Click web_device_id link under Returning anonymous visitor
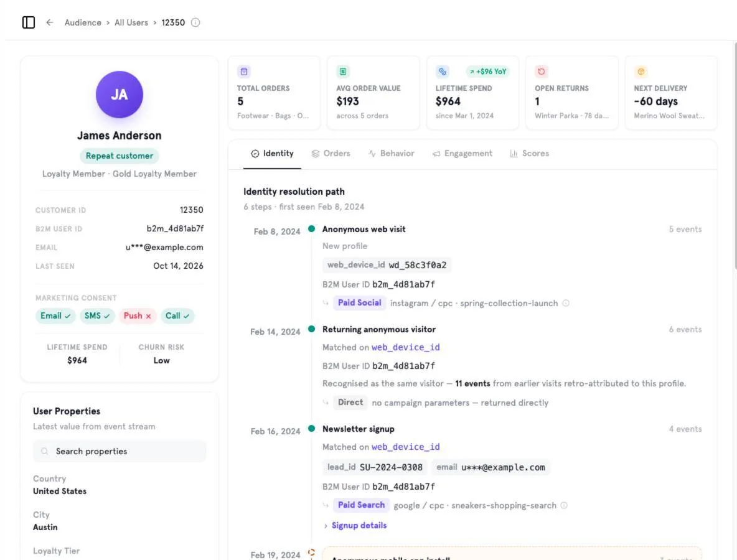 (x=406, y=347)
